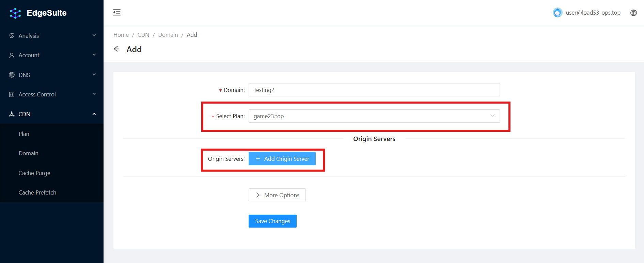Image resolution: width=644 pixels, height=263 pixels.
Task: Click the back arrow next to Add
Action: click(x=117, y=49)
